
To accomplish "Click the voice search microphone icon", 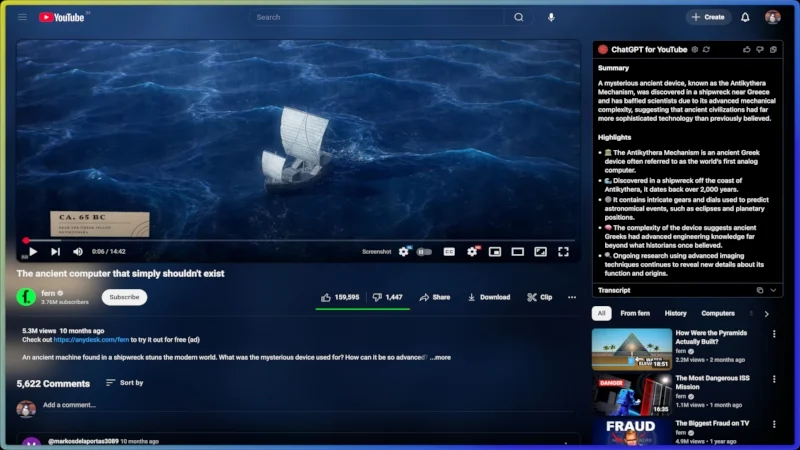I will [551, 17].
